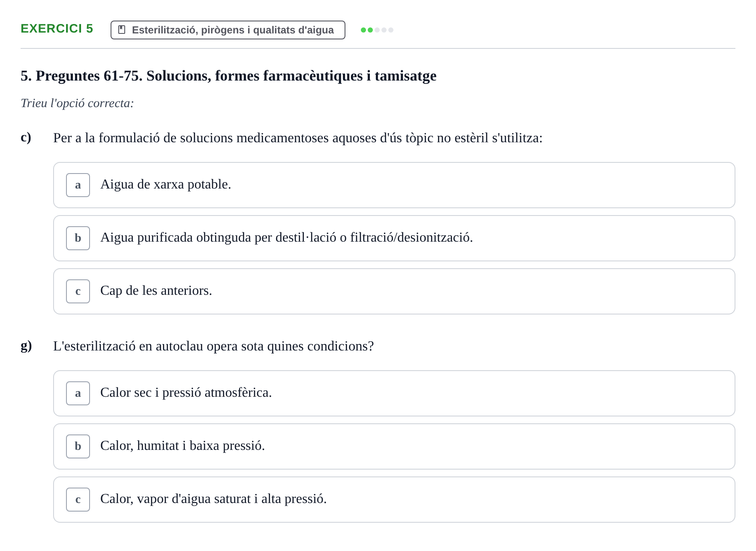The image size is (756, 551).
Task: Click the 'EXERCICI 5' heading label
Action: click(57, 29)
